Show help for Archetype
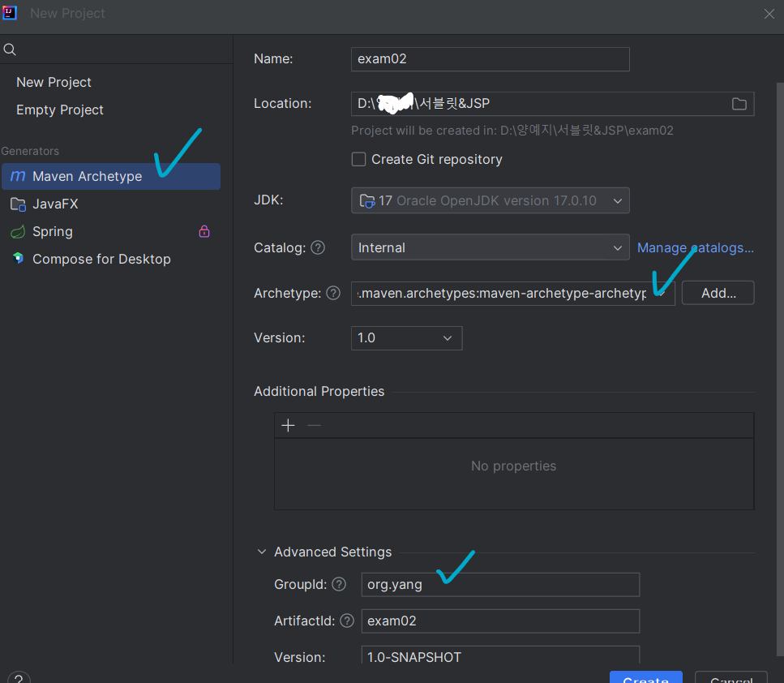 pos(333,293)
